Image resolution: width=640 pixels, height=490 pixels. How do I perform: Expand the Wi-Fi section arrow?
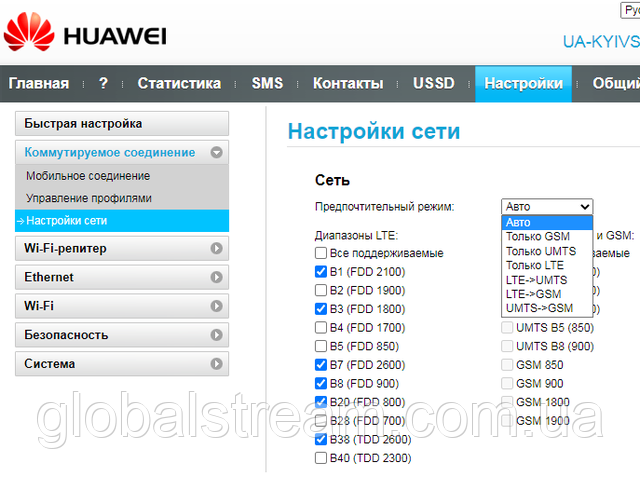click(x=216, y=306)
